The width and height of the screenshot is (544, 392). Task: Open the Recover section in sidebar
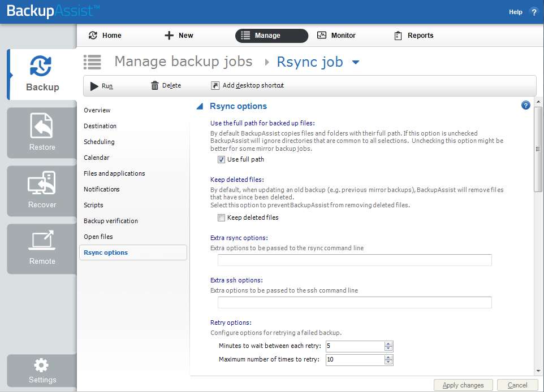tap(42, 190)
